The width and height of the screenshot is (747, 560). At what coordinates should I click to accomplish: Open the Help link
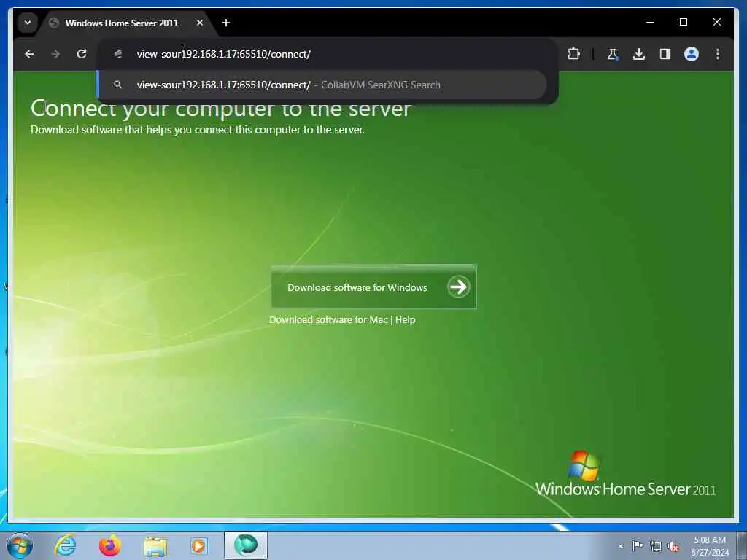pos(406,319)
